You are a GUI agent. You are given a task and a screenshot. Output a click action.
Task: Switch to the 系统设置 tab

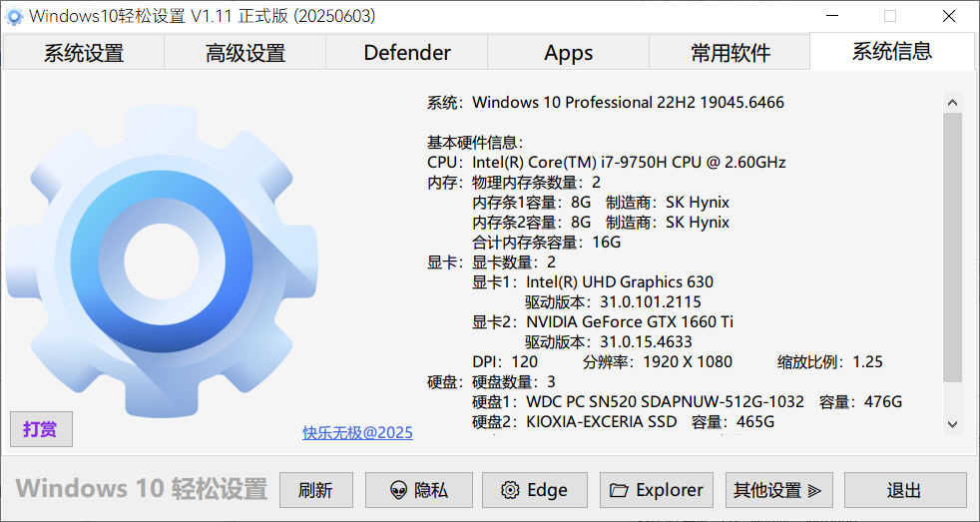84,53
